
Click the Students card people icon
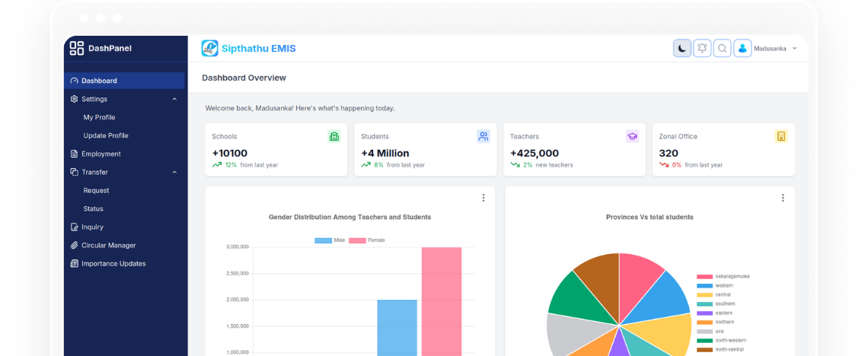pos(483,136)
